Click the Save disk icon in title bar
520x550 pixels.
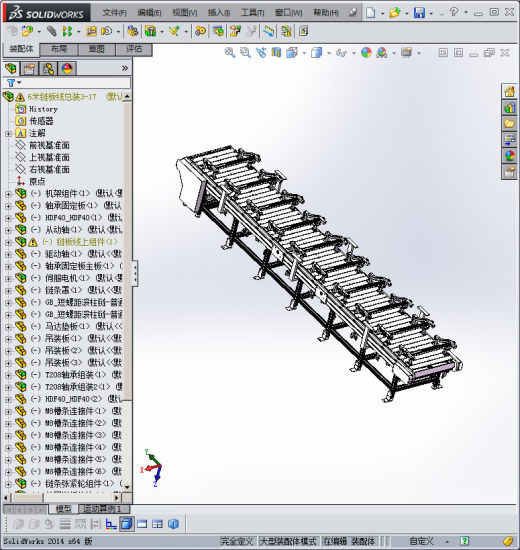tap(419, 13)
